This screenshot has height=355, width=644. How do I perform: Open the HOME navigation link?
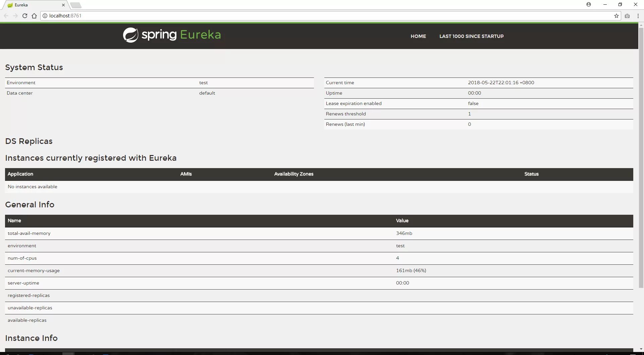[418, 36]
